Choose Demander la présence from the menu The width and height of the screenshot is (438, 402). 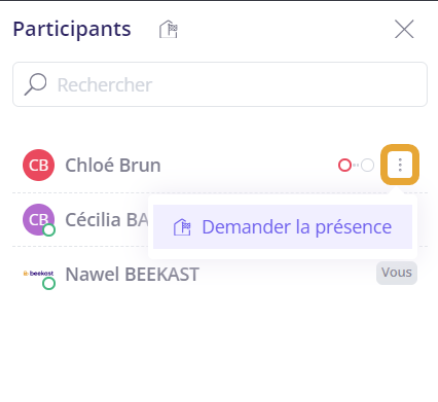point(283,227)
